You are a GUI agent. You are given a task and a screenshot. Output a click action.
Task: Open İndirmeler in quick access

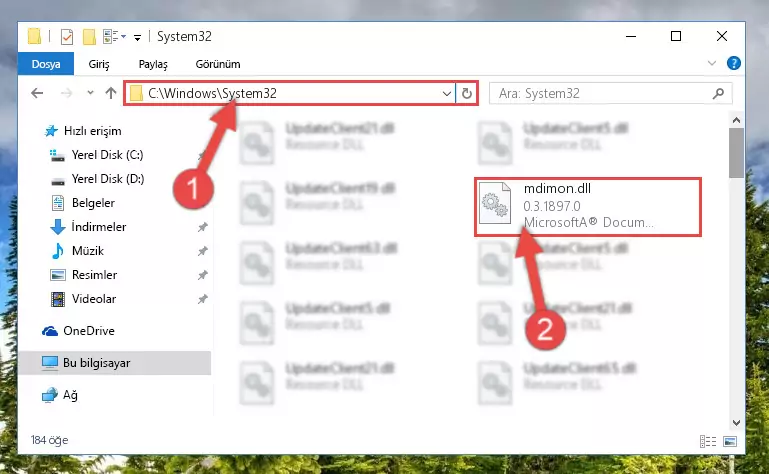tap(99, 227)
